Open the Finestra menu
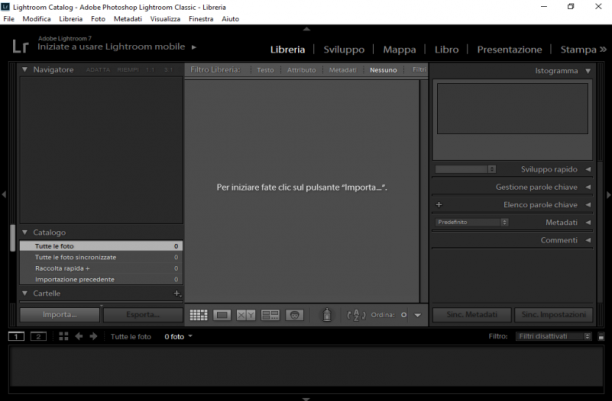The height and width of the screenshot is (401, 612). [x=201, y=19]
